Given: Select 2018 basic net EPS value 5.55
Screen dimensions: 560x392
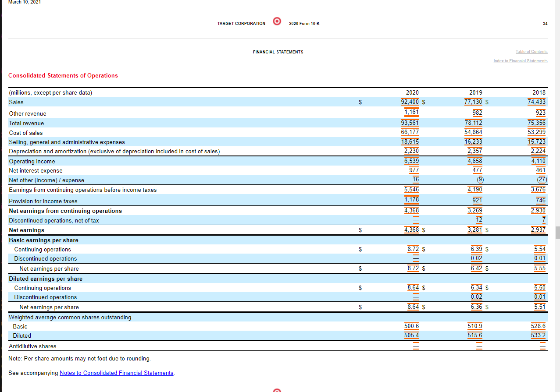Looking at the screenshot, I should (540, 268).
